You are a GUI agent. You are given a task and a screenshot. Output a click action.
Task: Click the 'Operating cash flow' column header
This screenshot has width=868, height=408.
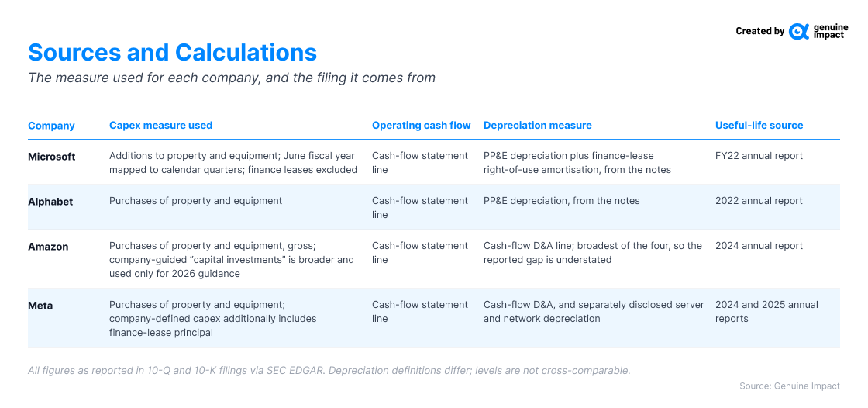tap(422, 126)
